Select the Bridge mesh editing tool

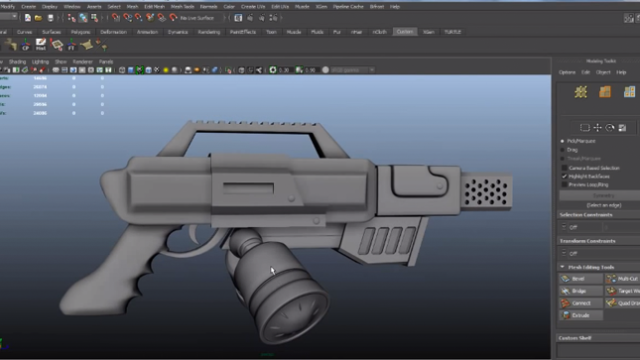coord(580,291)
